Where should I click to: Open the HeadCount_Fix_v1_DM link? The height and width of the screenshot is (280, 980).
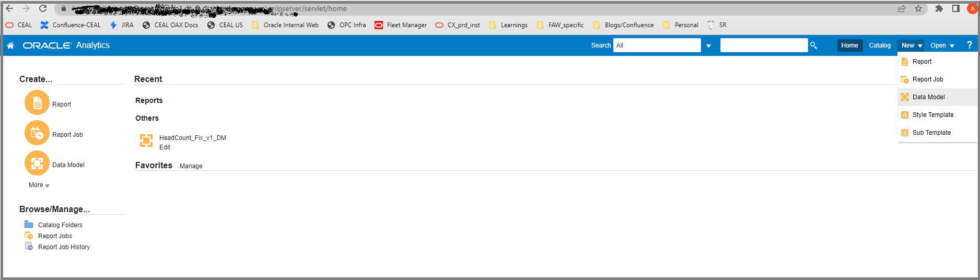tap(193, 138)
